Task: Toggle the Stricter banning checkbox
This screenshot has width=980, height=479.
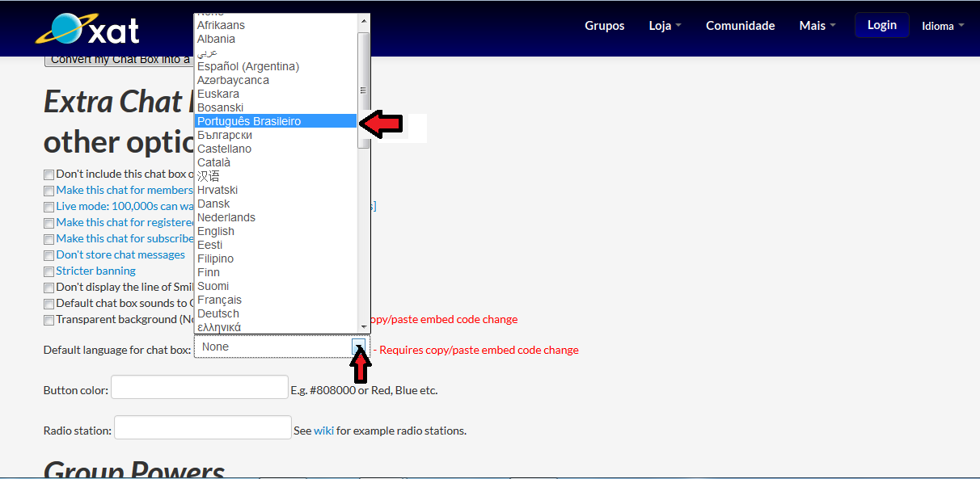Action: 49,271
